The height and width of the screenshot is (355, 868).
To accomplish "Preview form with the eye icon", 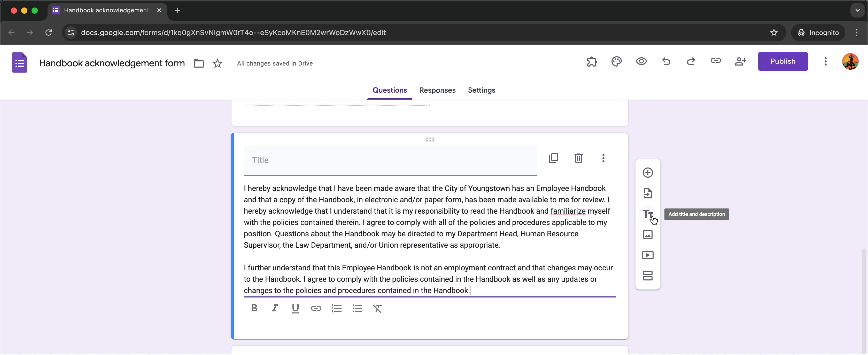I will coord(641,62).
